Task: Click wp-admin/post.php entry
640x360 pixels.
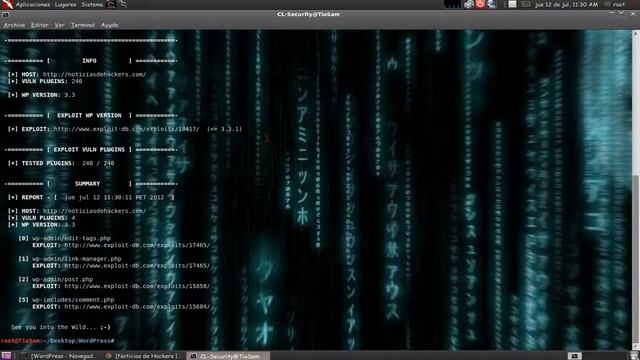Action: tap(62, 279)
